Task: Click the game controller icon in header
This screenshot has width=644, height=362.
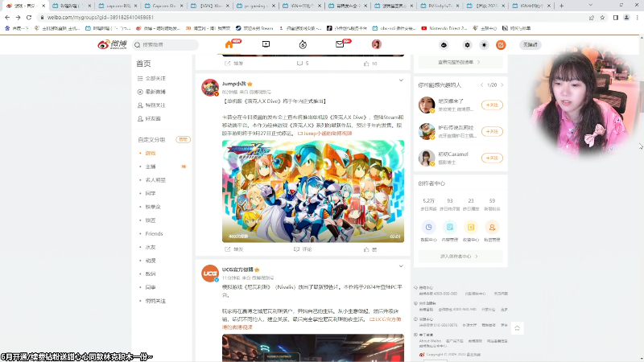Action: (444, 45)
